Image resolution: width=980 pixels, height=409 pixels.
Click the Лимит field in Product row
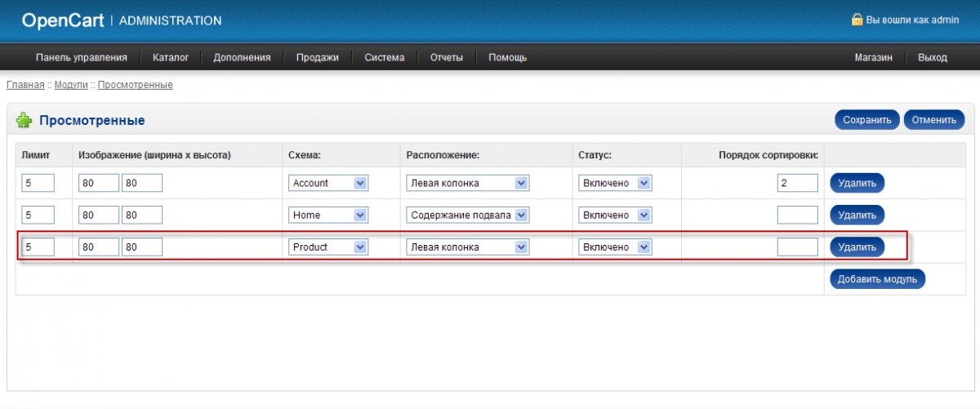point(38,247)
